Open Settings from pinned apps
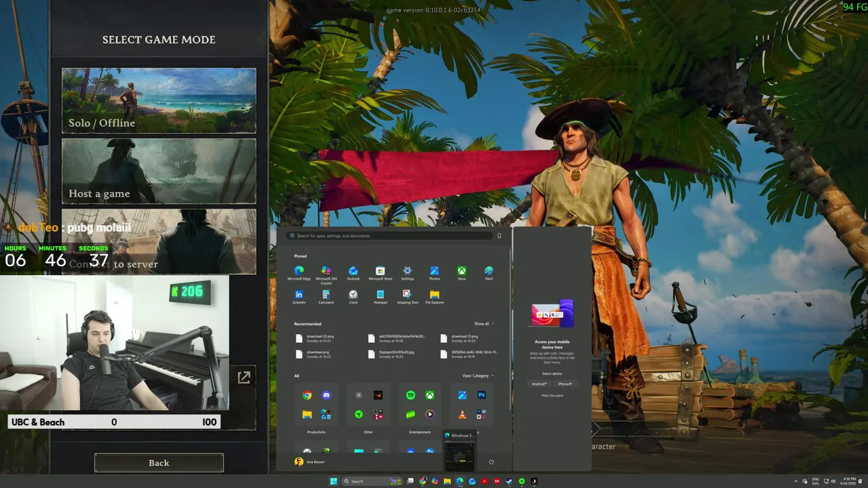The image size is (868, 488). 408,273
